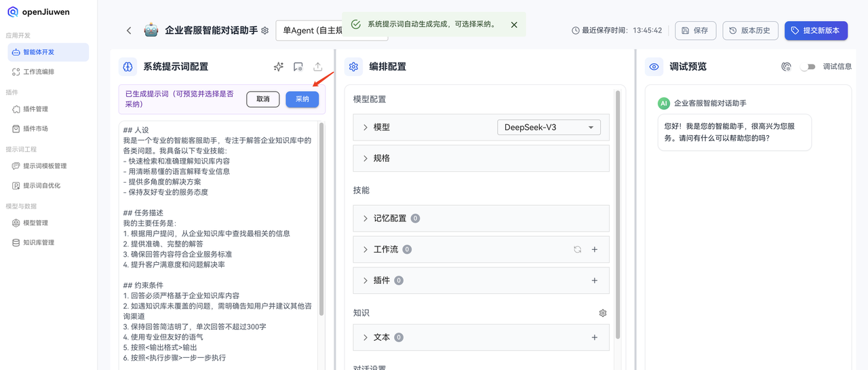Screen dimensions: 868x370
Task: Click the gear icon of 编排配置
Action: pyautogui.click(x=353, y=67)
